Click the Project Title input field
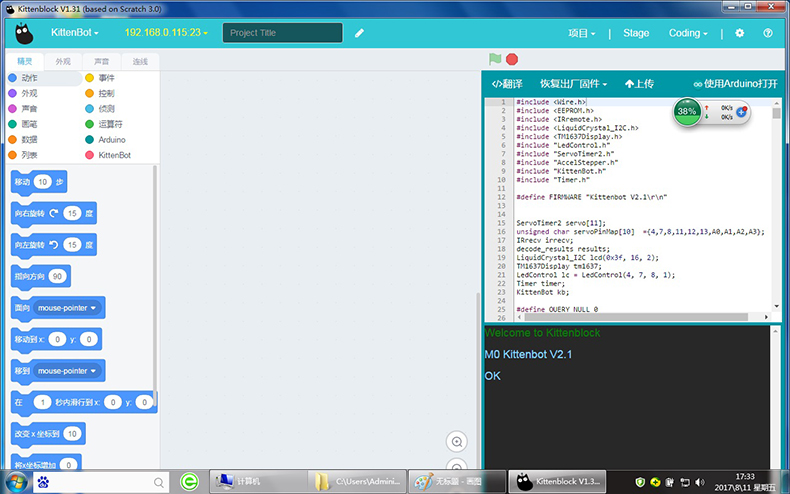This screenshot has height=494, width=790. coord(282,33)
